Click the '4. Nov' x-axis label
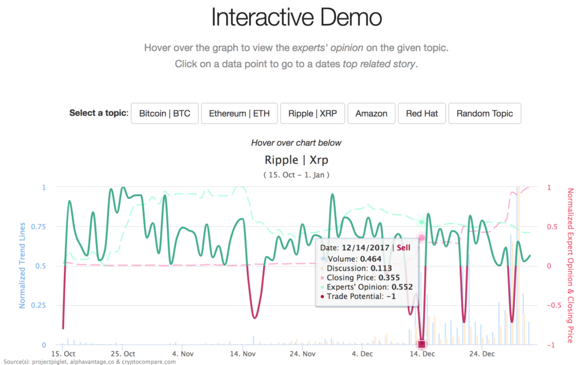The height and width of the screenshot is (365, 588). click(183, 354)
